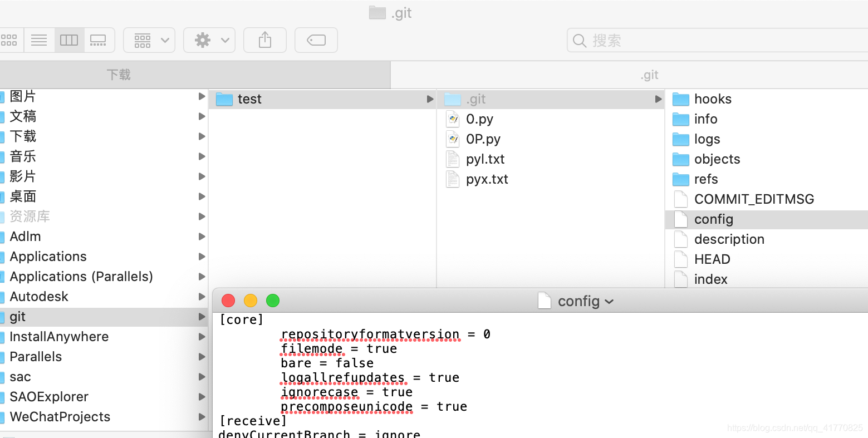Click the Share toolbar button
The image size is (868, 438).
265,40
